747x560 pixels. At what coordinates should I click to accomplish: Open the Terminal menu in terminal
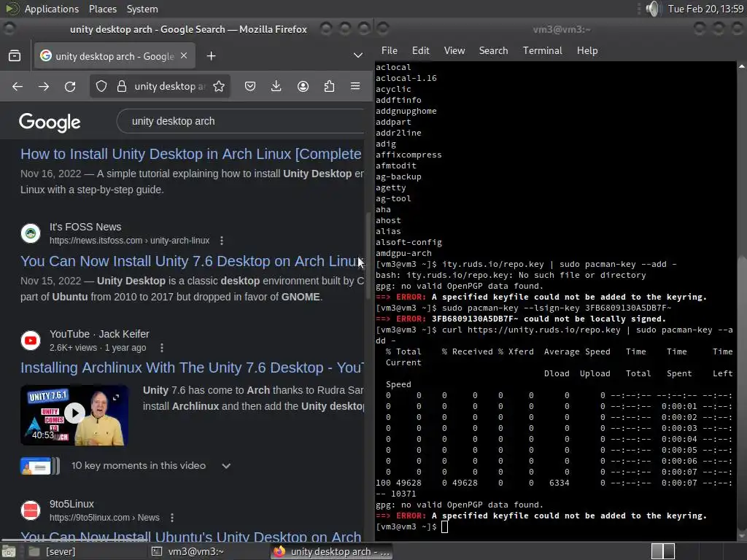(x=542, y=50)
